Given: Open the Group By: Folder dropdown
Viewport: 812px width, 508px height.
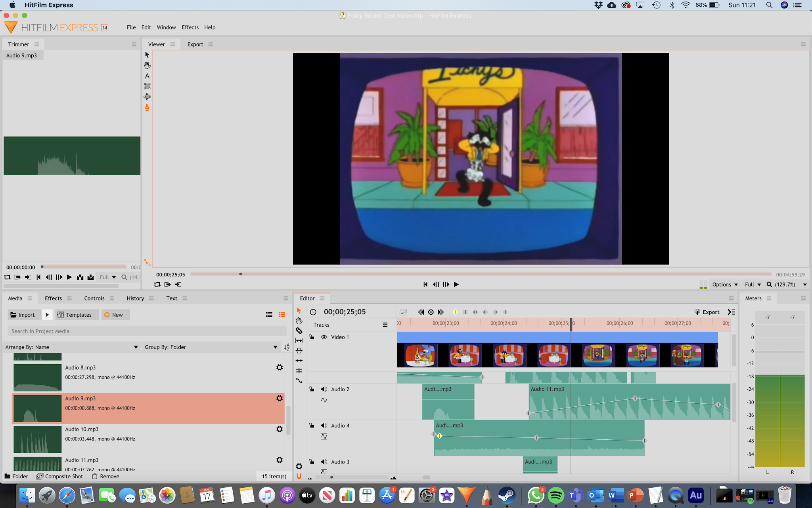Looking at the screenshot, I should coord(275,347).
